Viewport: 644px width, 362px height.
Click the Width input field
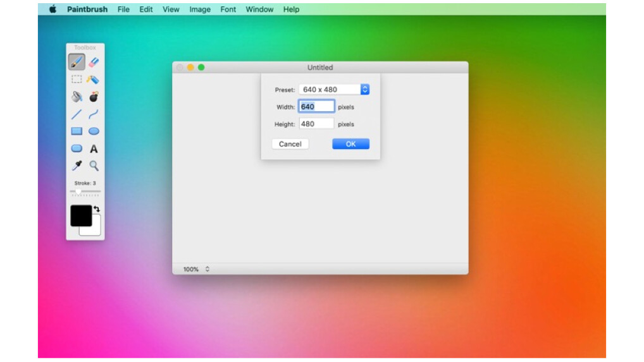tap(316, 107)
